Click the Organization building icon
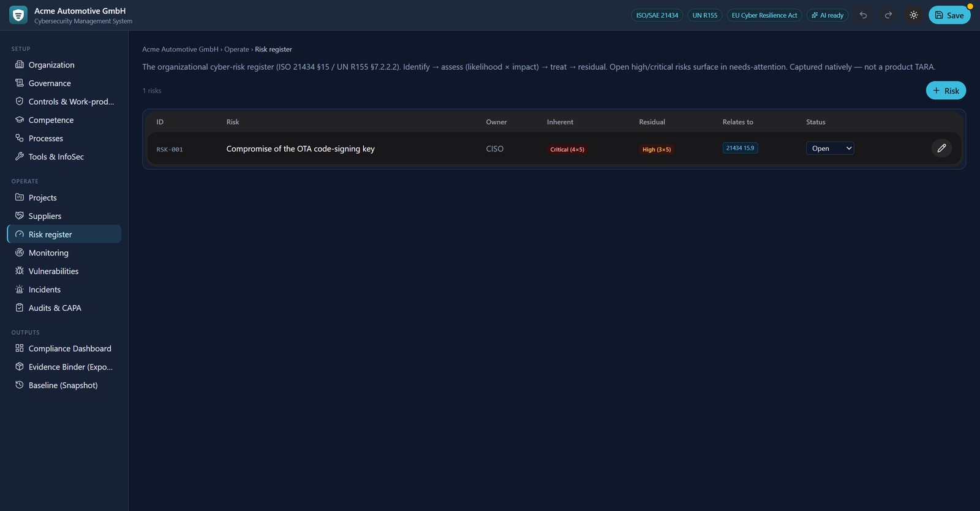 pos(20,64)
